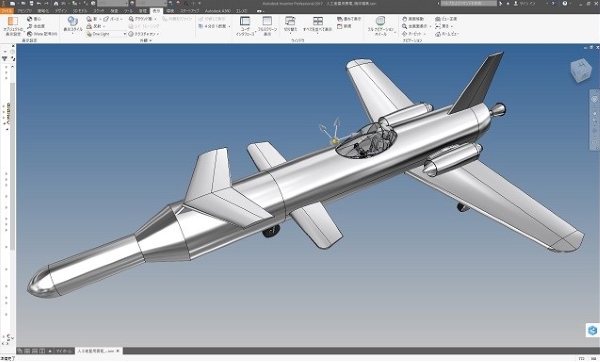Screen dimensions: 600x362
Task: Expand the Zoom All dropdown arrow
Action: click(430, 26)
